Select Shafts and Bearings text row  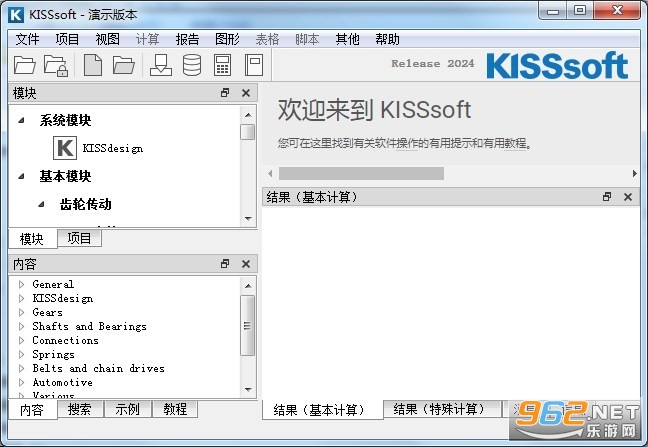coord(90,326)
